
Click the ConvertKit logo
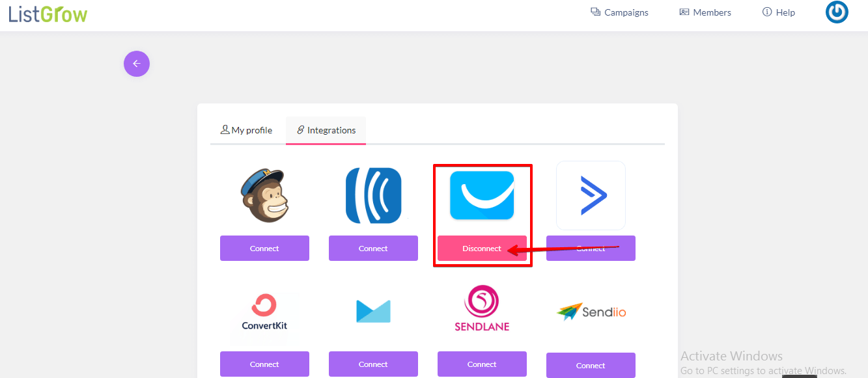click(264, 312)
